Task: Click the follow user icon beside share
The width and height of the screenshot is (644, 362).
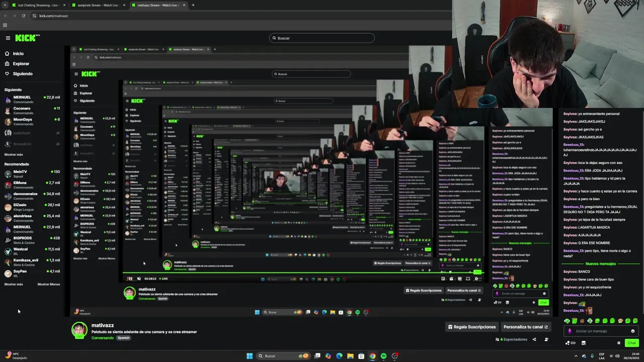Action: tap(546, 339)
